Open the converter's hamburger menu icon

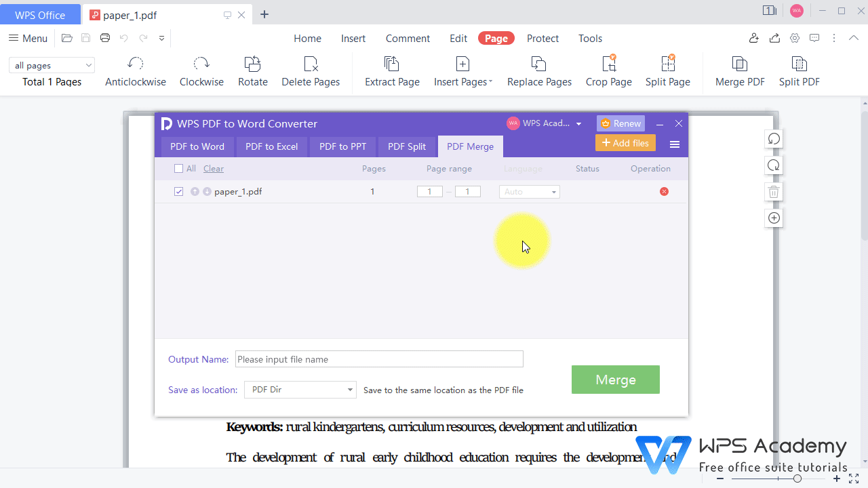pyautogui.click(x=675, y=144)
